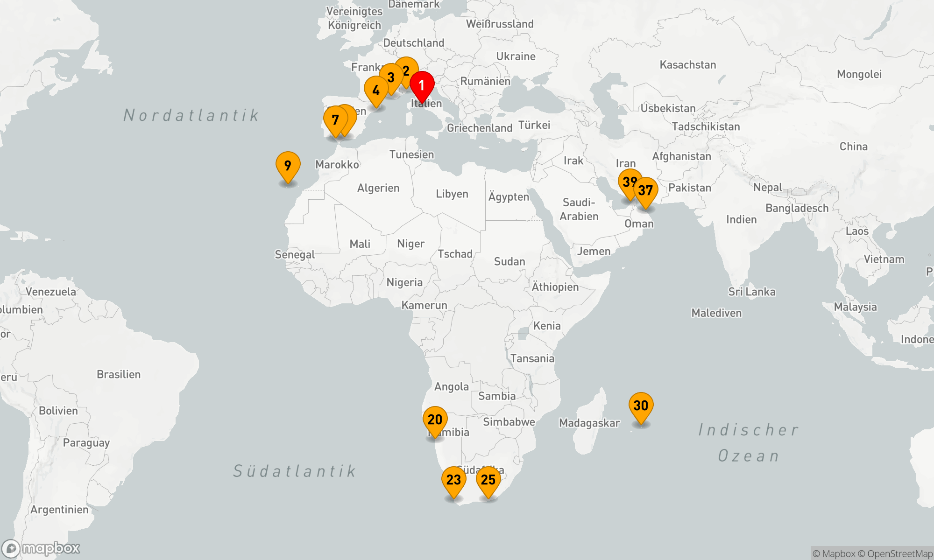This screenshot has width=934, height=560.
Task: Click the Kasachstan country label
Action: point(687,65)
